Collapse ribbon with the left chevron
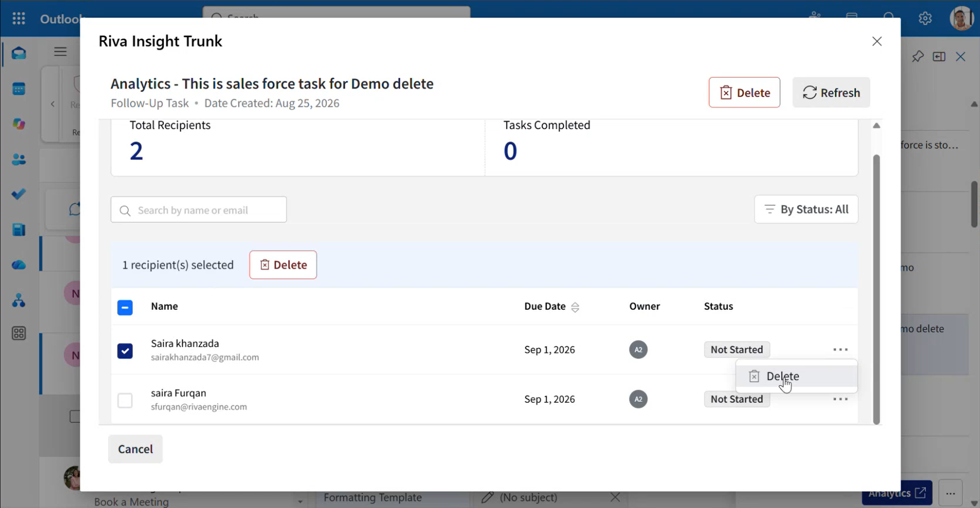 click(52, 104)
